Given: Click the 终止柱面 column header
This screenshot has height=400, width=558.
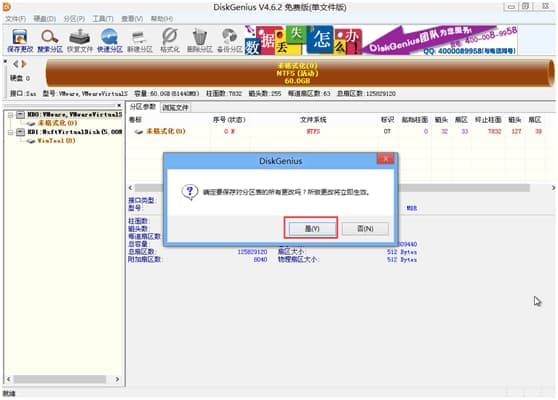Looking at the screenshot, I should 488,120.
